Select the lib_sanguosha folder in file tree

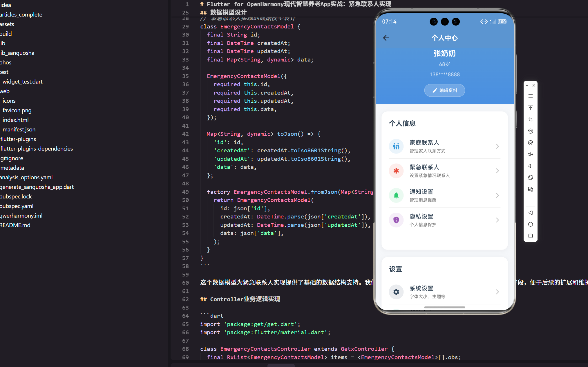(x=17, y=53)
